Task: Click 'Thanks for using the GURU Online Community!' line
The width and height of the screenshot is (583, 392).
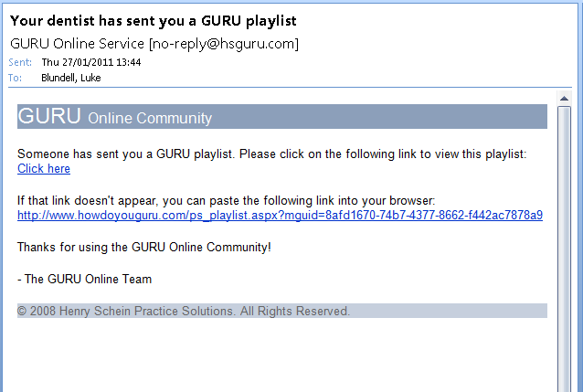Action: click(x=144, y=247)
